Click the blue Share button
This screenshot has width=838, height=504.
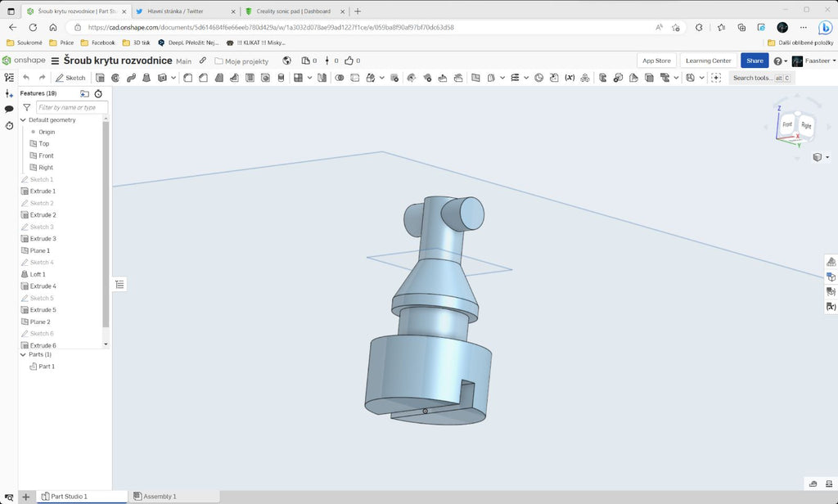pos(755,61)
